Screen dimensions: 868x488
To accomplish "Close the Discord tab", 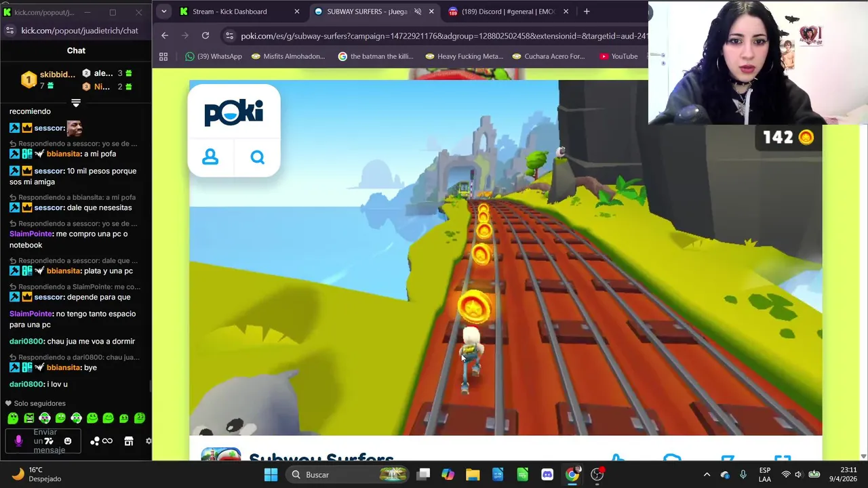I will pos(566,12).
